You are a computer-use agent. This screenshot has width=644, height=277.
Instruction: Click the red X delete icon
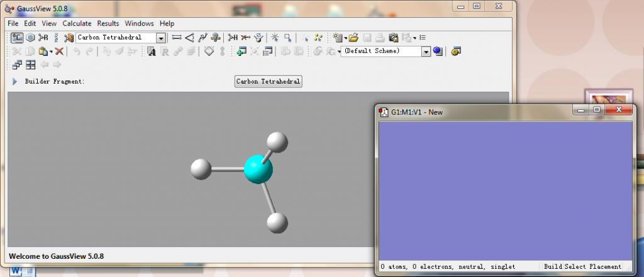(59, 52)
